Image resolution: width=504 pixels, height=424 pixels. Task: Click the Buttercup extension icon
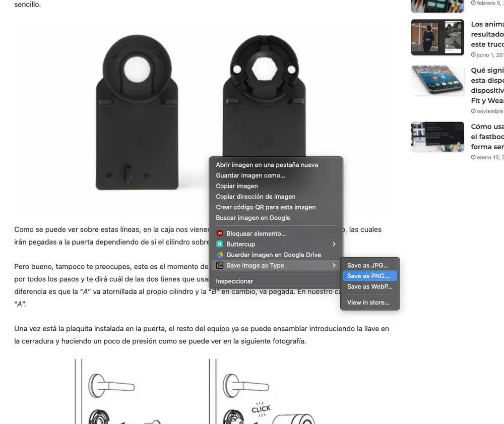(220, 244)
